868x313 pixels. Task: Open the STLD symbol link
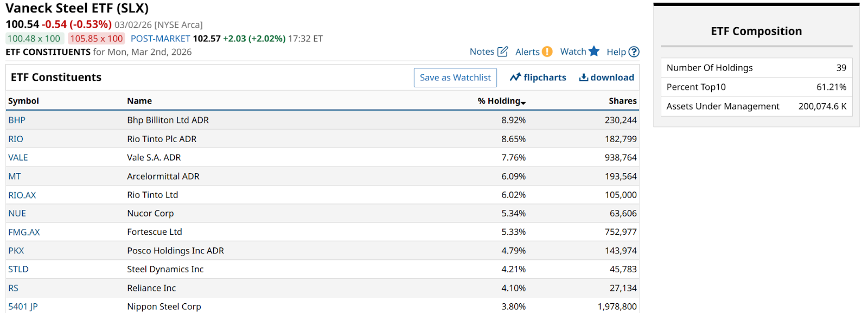[x=18, y=270]
